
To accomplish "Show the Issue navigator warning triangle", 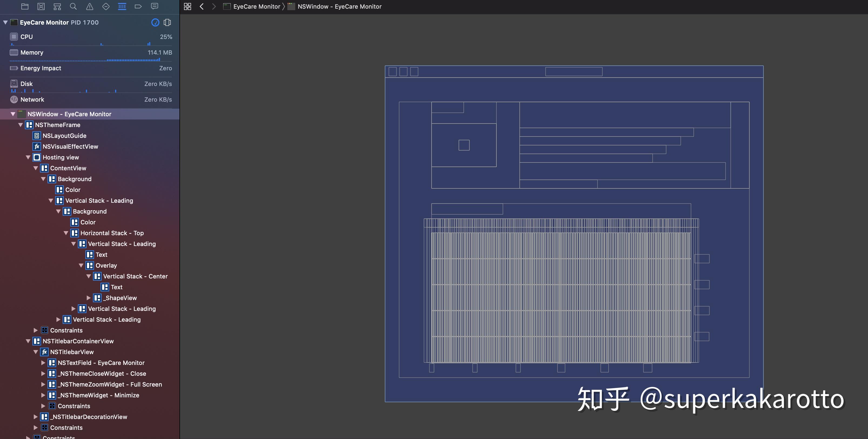I will click(89, 6).
